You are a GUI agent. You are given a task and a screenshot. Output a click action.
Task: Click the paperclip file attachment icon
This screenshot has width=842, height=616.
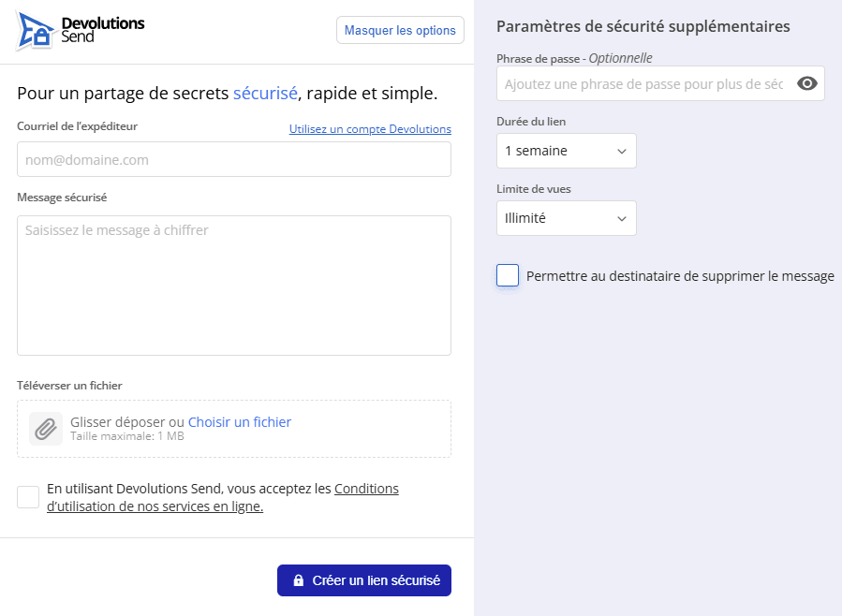point(45,429)
